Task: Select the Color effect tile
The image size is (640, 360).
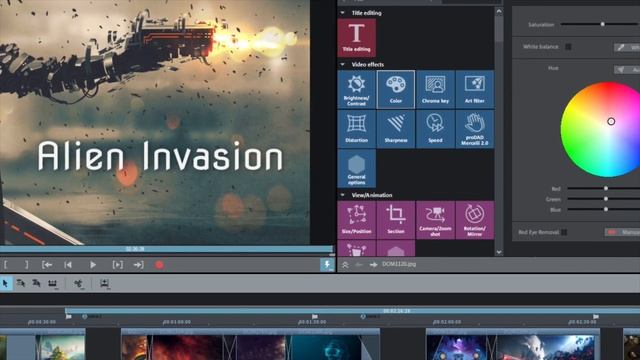Action: [396, 89]
